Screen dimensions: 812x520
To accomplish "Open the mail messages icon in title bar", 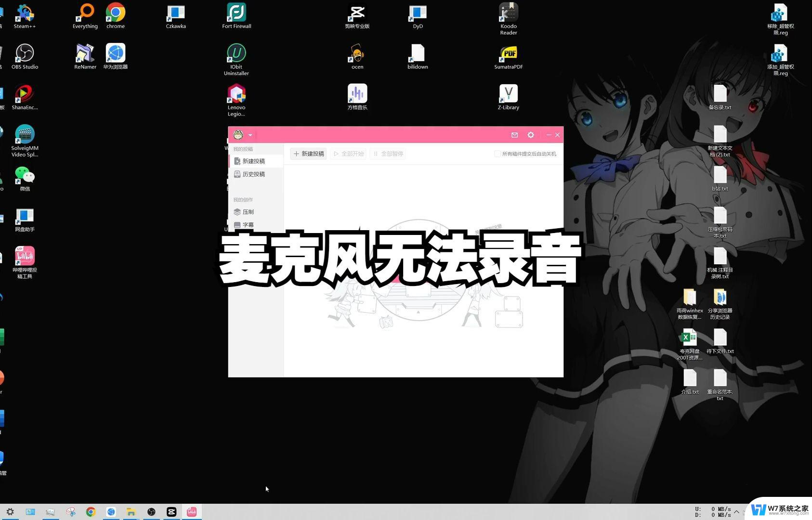I will pyautogui.click(x=514, y=135).
